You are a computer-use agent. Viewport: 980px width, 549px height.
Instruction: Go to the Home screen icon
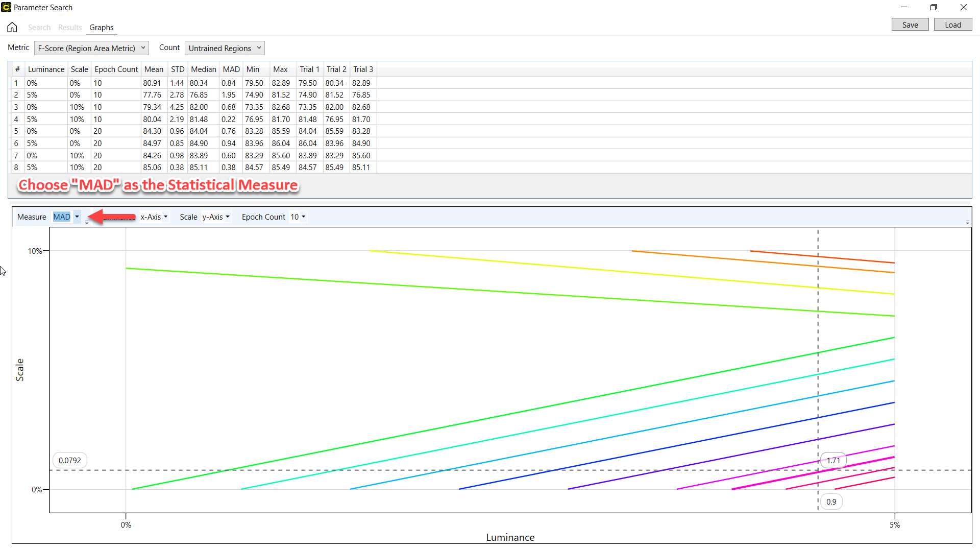click(12, 27)
